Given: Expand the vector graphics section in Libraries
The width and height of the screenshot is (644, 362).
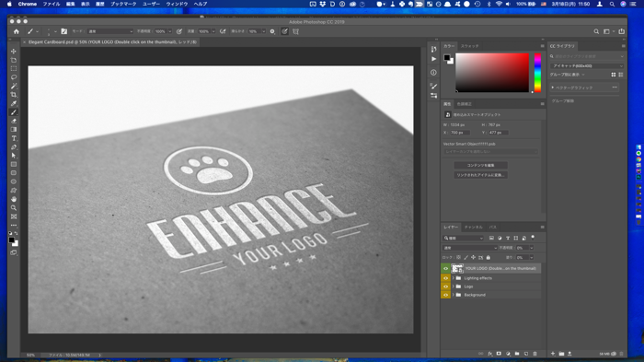Looking at the screenshot, I should pos(553,88).
